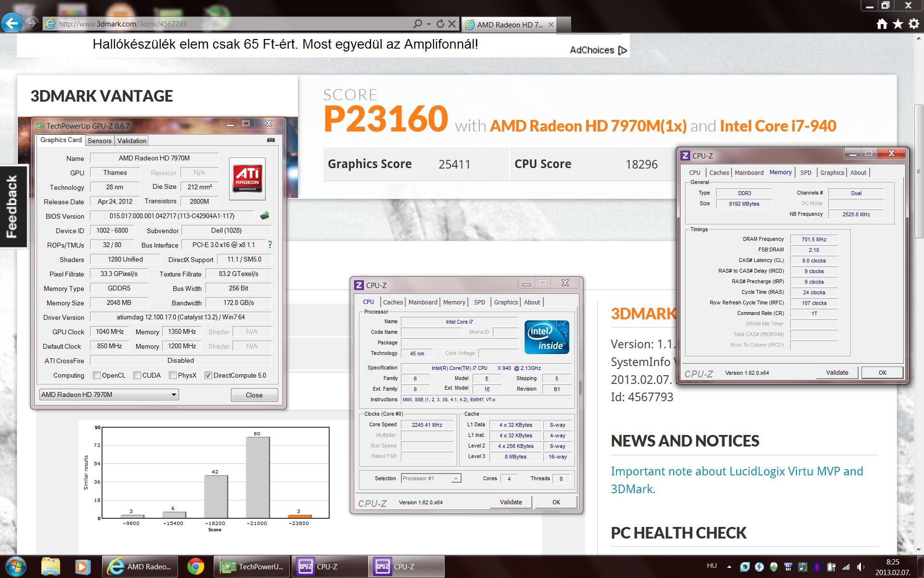Open favorites star icon
Screen dimensions: 924x578
click(898, 24)
